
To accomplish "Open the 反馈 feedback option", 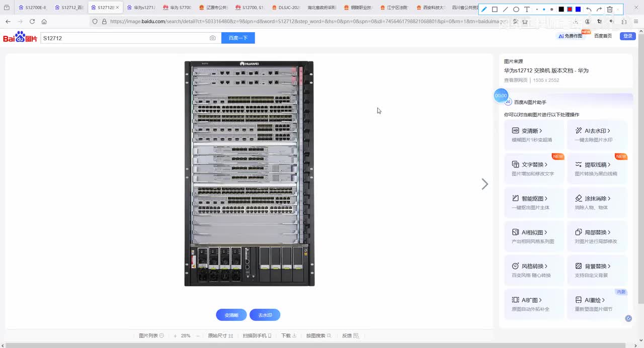I will (x=350, y=335).
